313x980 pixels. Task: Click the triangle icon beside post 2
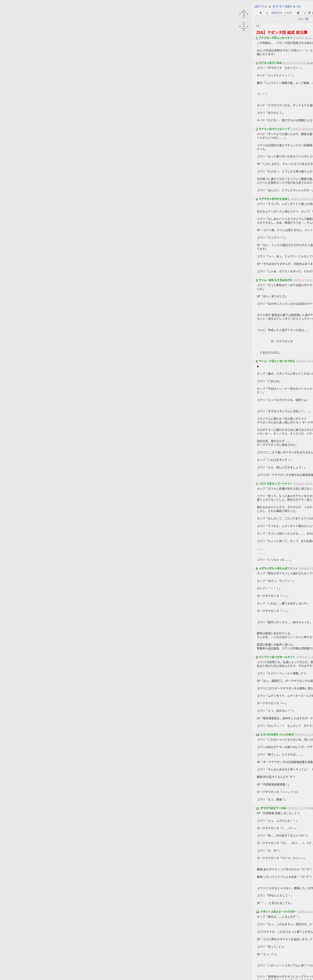tap(254, 63)
